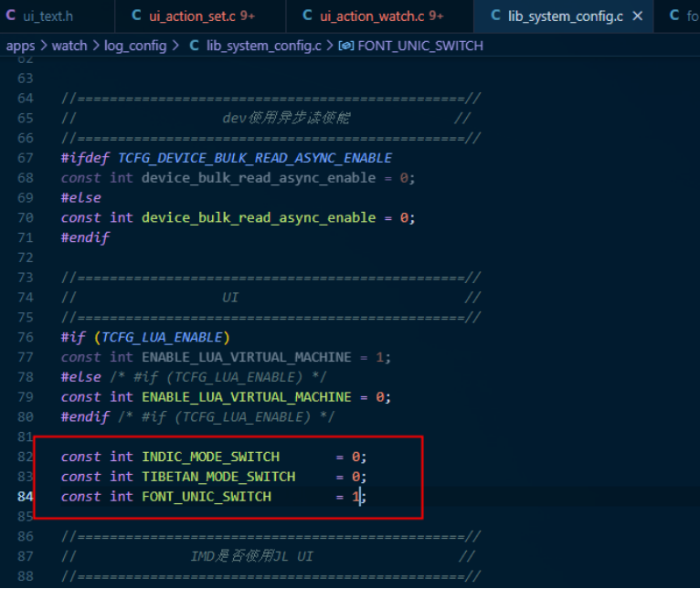This screenshot has width=700, height=589.
Task: Click 'watch' in the breadcrumb path
Action: pos(69,46)
